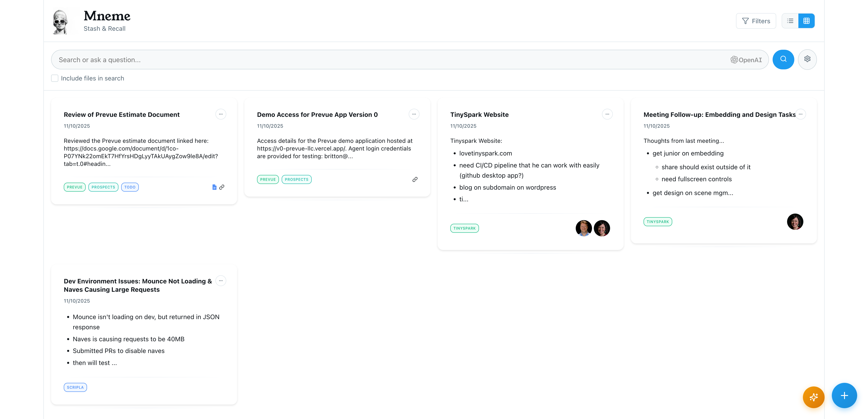Open options menu on TinySpark Website card
The height and width of the screenshot is (419, 868).
(x=607, y=114)
